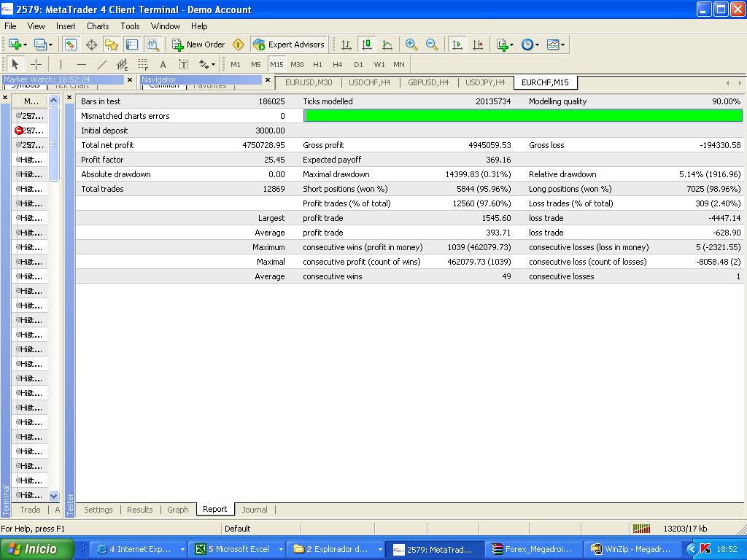
Task: Open the Charts menu
Action: [x=98, y=26]
